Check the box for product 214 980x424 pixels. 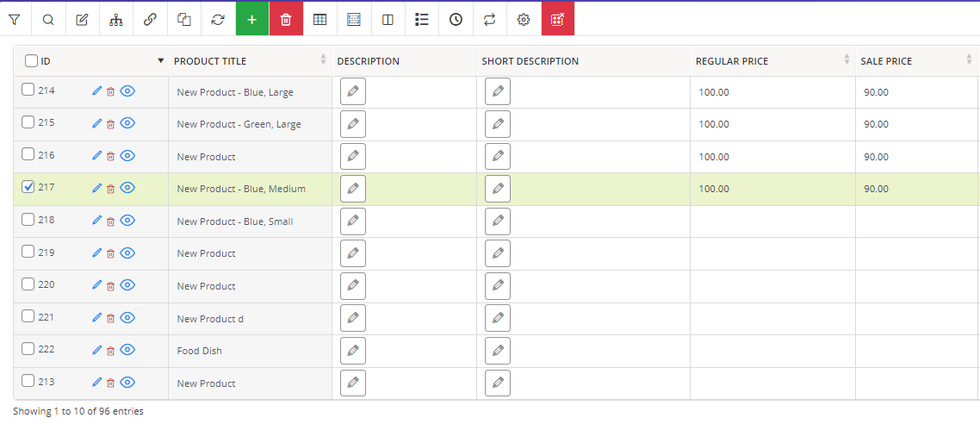pos(28,90)
